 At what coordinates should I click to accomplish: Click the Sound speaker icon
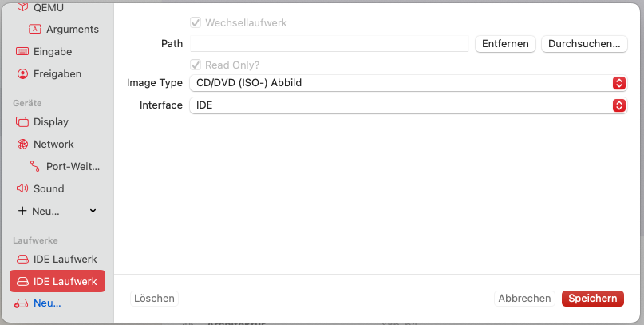(x=22, y=189)
